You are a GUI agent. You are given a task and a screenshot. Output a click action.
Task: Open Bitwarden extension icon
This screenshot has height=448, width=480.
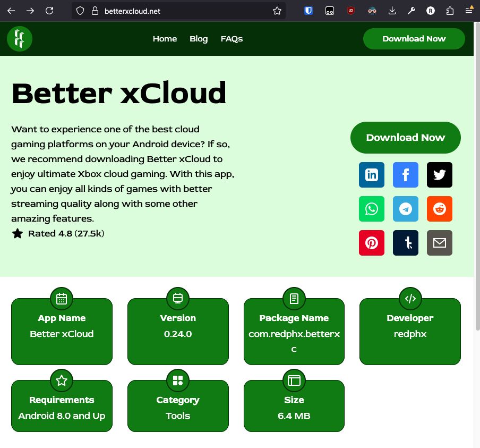pyautogui.click(x=308, y=11)
